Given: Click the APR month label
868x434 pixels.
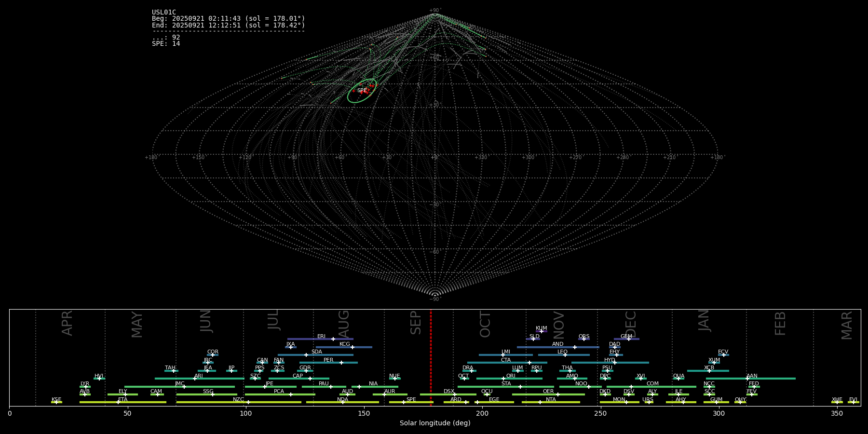Looking at the screenshot, I should coord(67,323).
